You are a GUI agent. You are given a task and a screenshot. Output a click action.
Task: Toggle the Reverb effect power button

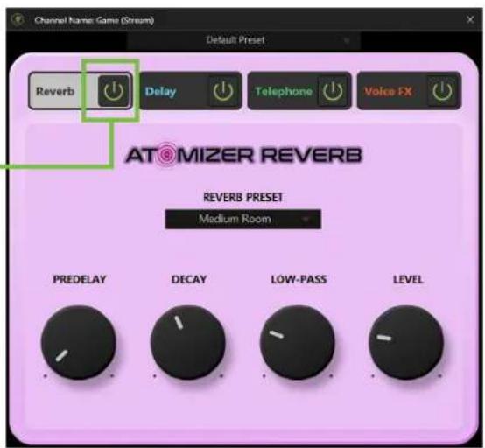[114, 91]
